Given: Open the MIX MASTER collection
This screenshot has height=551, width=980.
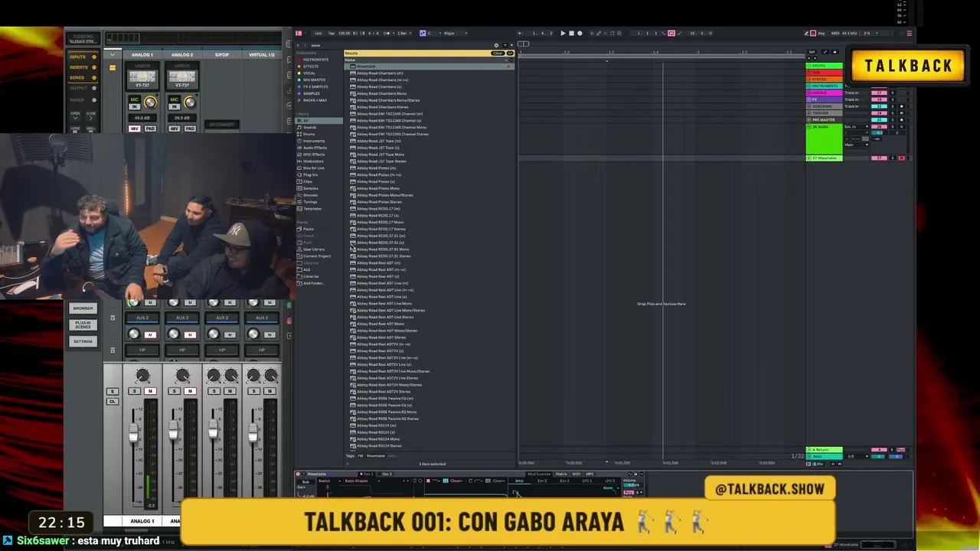Looking at the screenshot, I should 314,80.
